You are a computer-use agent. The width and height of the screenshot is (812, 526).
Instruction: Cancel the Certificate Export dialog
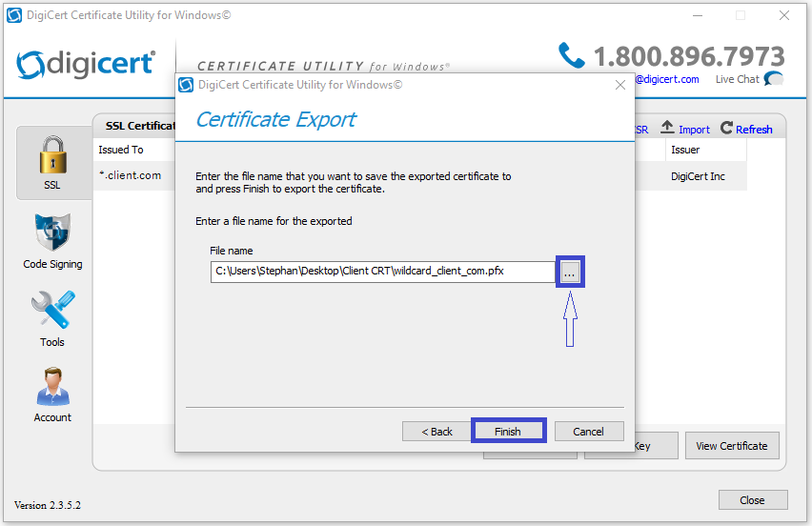589,432
